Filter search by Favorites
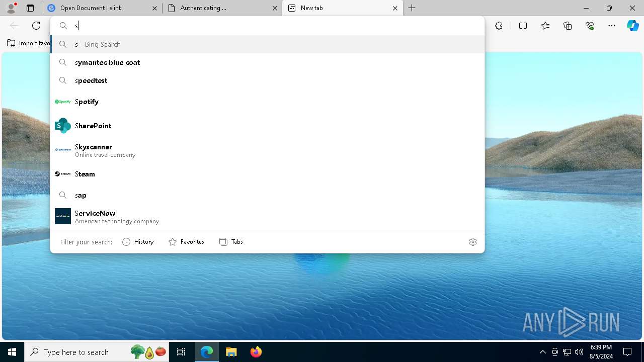 tap(186, 242)
